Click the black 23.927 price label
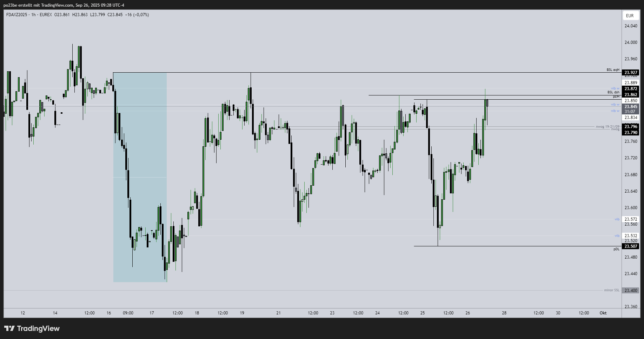The image size is (644, 339). [x=631, y=73]
